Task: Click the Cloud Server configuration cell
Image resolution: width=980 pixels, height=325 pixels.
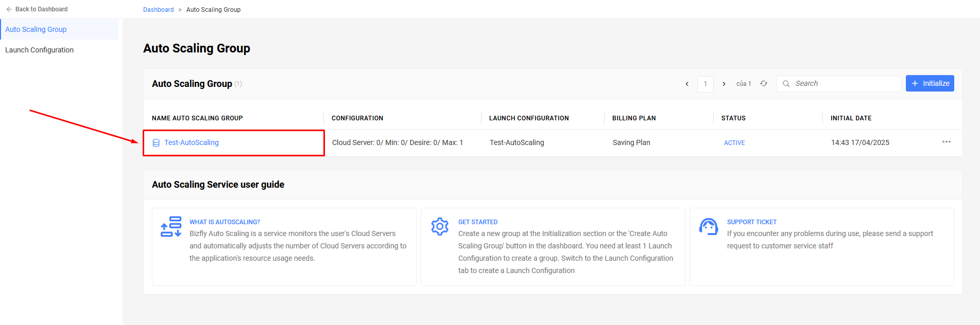Action: pyautogui.click(x=398, y=142)
